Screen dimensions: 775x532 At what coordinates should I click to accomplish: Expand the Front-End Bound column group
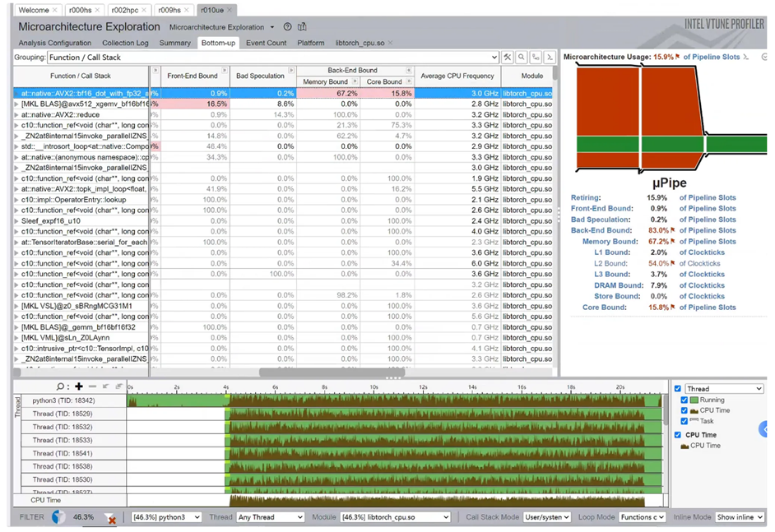(225, 70)
